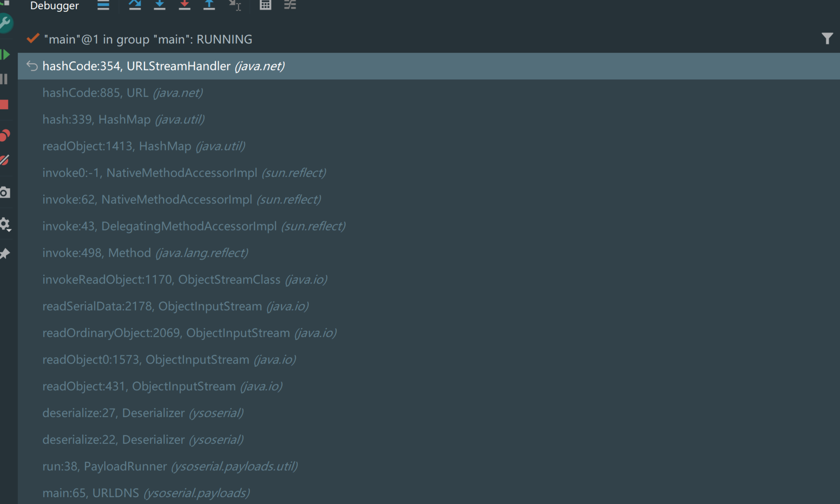Select frame readObject:1413, HashMap

(429, 146)
